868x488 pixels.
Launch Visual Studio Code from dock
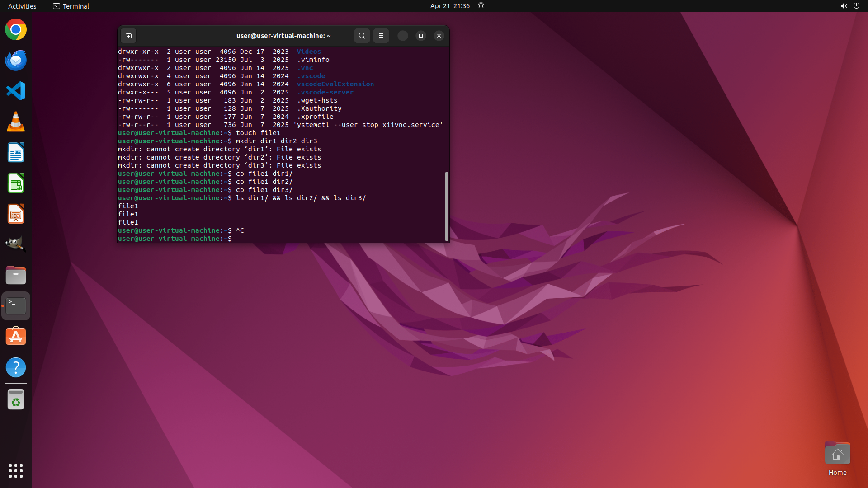[16, 91]
